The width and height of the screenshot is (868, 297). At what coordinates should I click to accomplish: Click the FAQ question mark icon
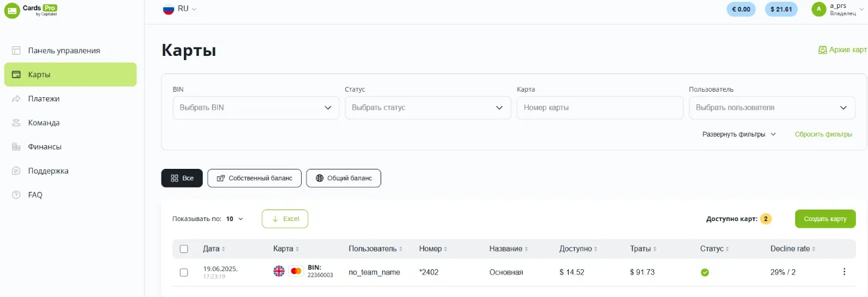tap(16, 195)
